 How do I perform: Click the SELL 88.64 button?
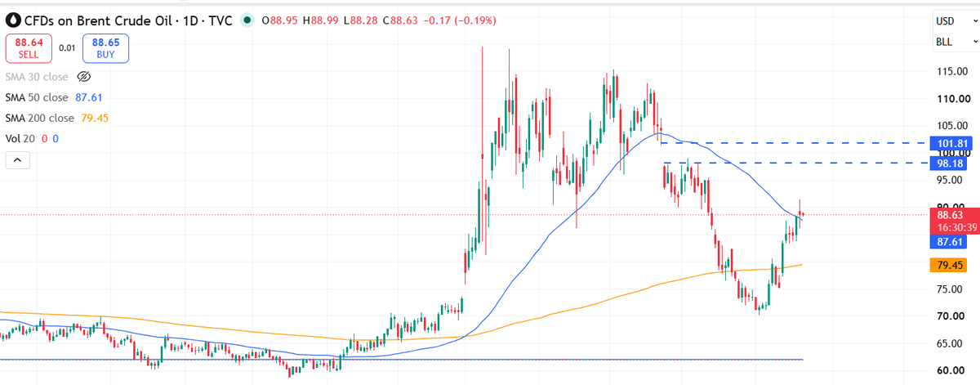[x=29, y=48]
